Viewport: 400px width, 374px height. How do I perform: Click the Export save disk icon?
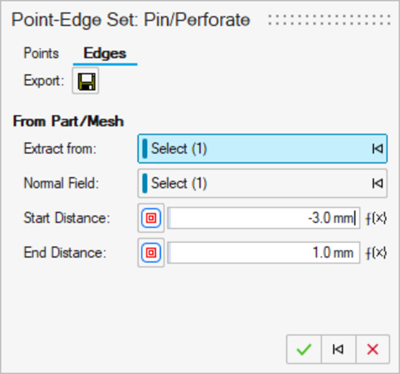tap(86, 81)
